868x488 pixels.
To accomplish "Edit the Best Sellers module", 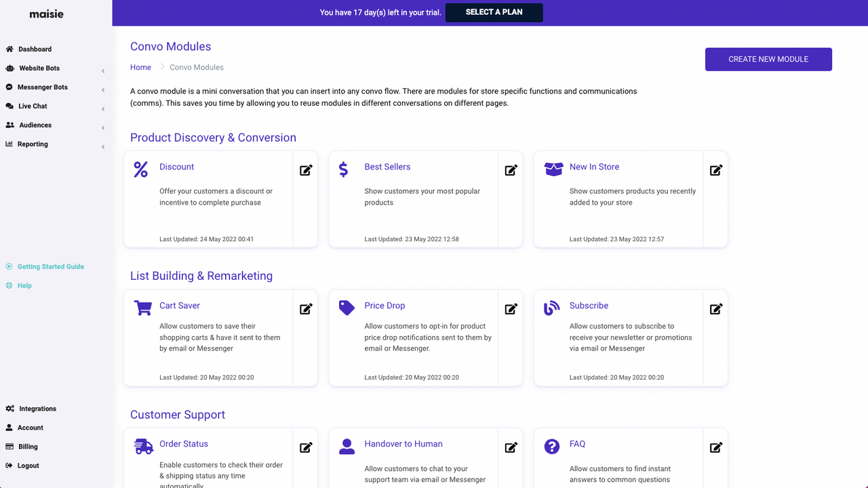I will pos(511,169).
